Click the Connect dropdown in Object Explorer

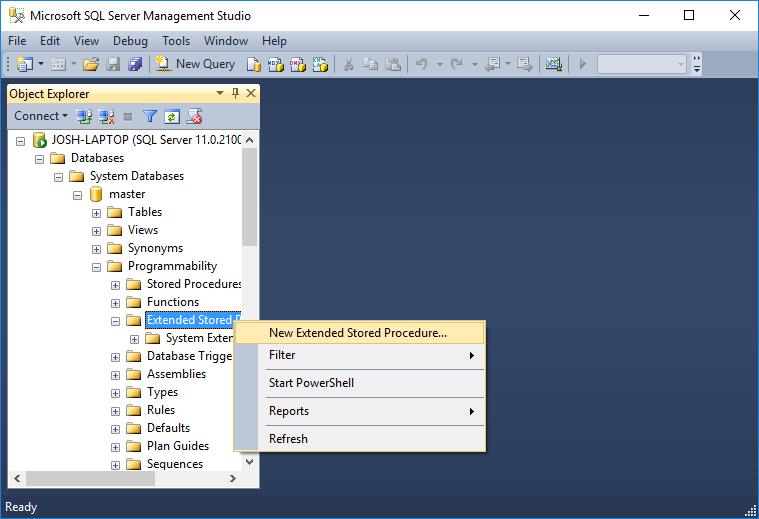(x=41, y=116)
